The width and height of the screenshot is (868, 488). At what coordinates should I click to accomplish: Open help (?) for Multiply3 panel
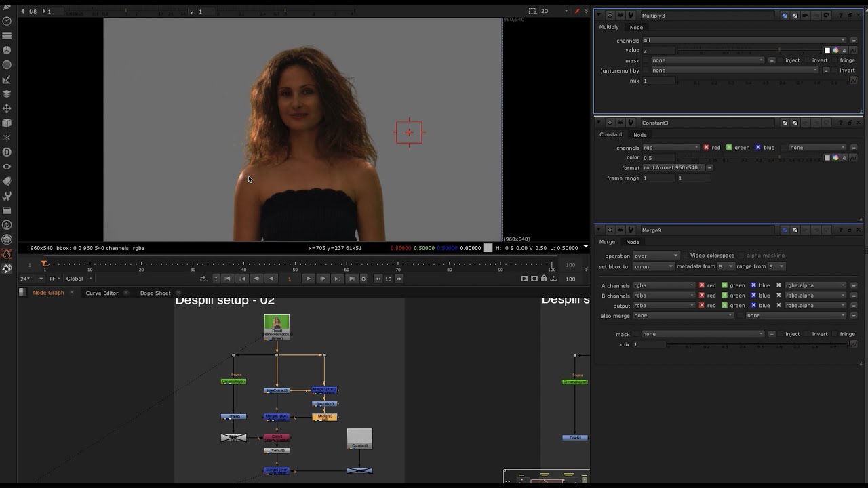tap(840, 15)
